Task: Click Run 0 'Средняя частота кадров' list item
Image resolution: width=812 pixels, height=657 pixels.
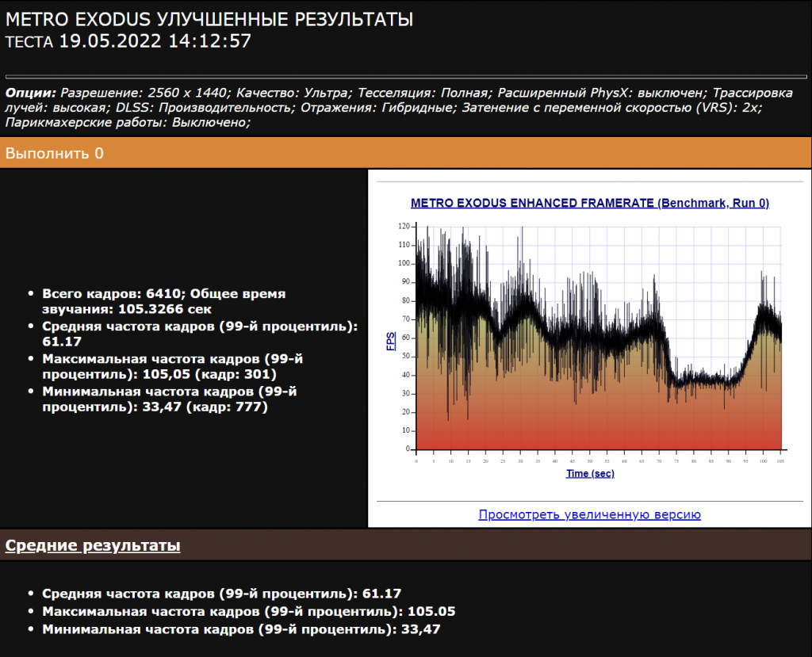Action: coord(200,334)
